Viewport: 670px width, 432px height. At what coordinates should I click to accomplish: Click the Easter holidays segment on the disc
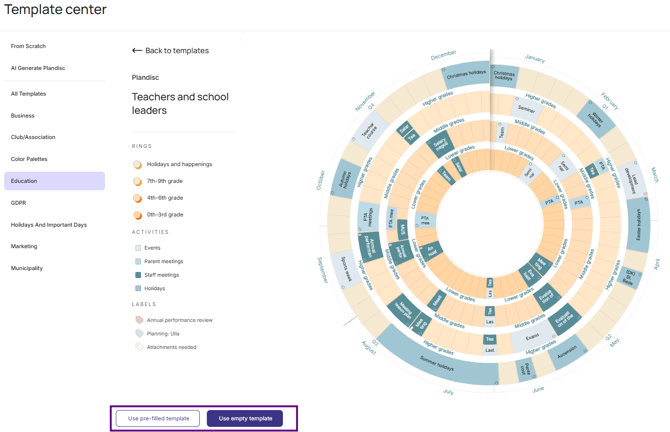[x=638, y=225]
